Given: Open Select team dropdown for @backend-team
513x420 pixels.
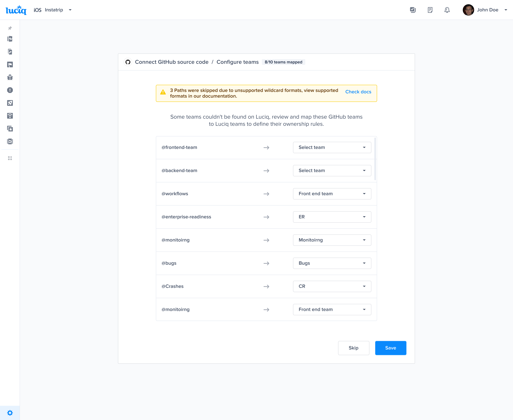Looking at the screenshot, I should click(x=332, y=171).
